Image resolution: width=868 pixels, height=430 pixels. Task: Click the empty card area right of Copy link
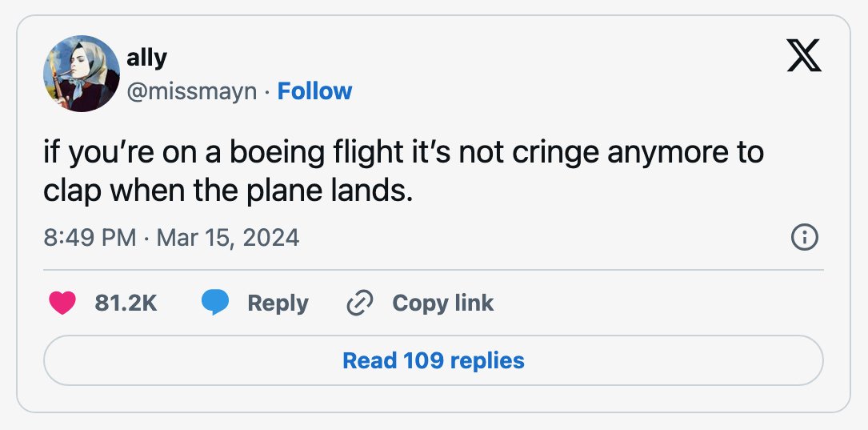658,303
